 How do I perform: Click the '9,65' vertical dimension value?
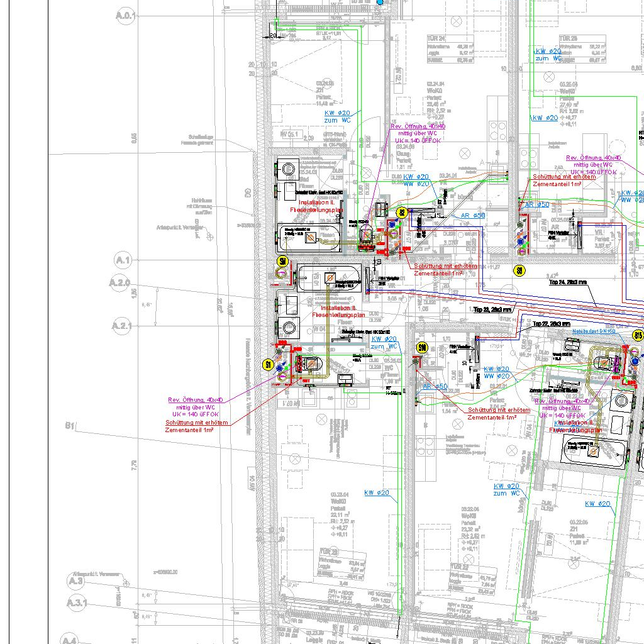click(x=134, y=138)
